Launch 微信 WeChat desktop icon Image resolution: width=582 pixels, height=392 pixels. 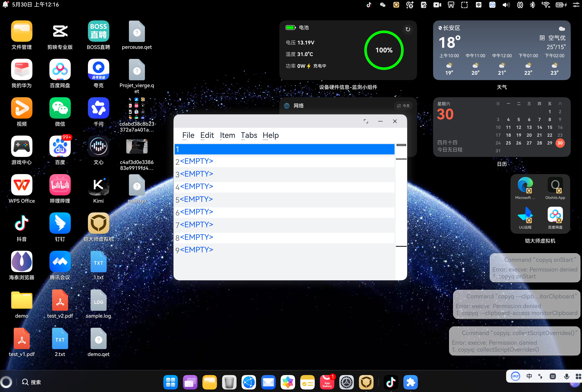(x=60, y=108)
